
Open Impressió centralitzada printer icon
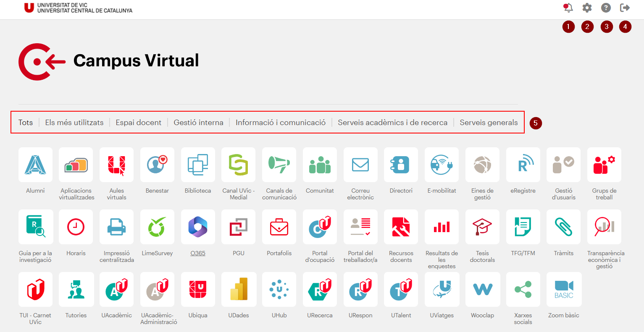pos(117,227)
